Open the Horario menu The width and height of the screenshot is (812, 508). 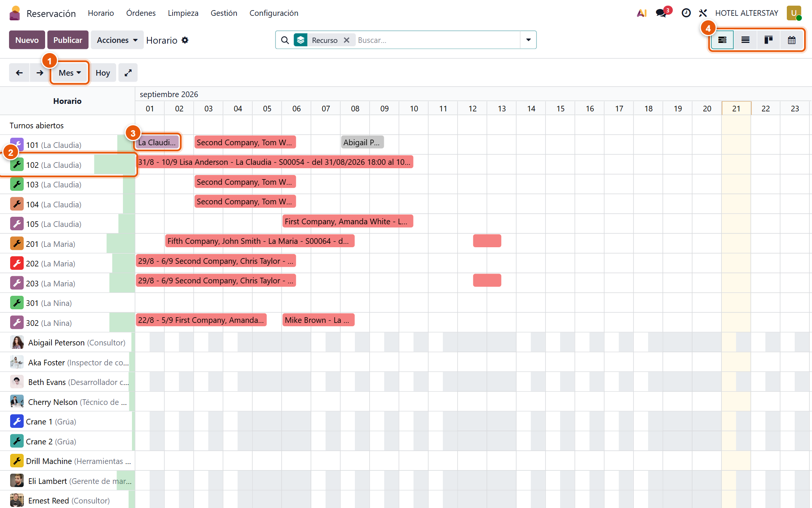click(101, 13)
